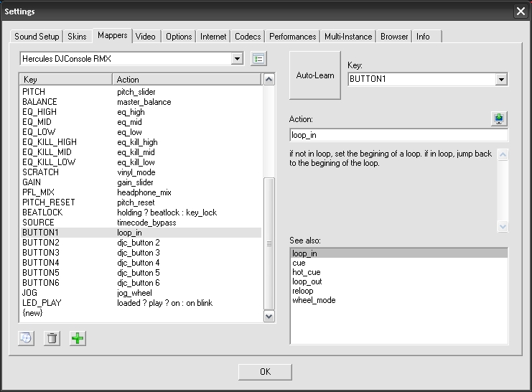The height and width of the screenshot is (392, 532).
Task: Open the Multi-Instance tab
Action: [x=348, y=37]
